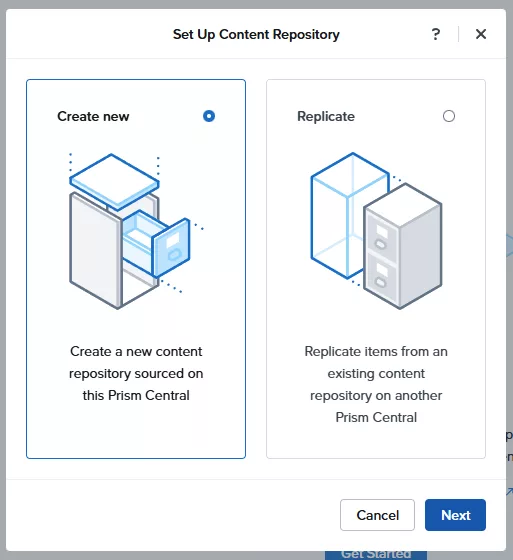Image resolution: width=513 pixels, height=560 pixels.
Task: Select the Replicate radio button
Action: tap(449, 116)
